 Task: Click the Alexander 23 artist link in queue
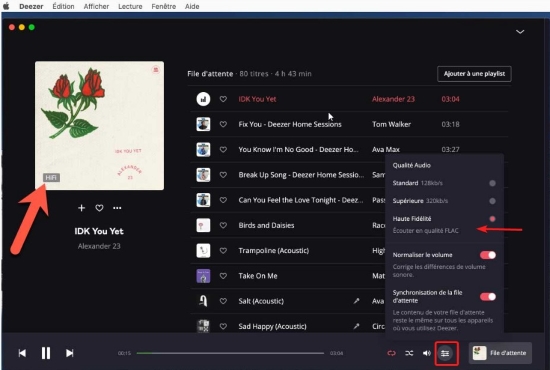coord(393,99)
